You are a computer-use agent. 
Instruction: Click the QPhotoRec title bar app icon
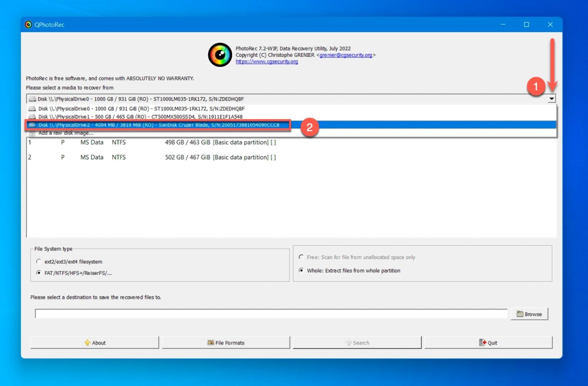tap(28, 25)
